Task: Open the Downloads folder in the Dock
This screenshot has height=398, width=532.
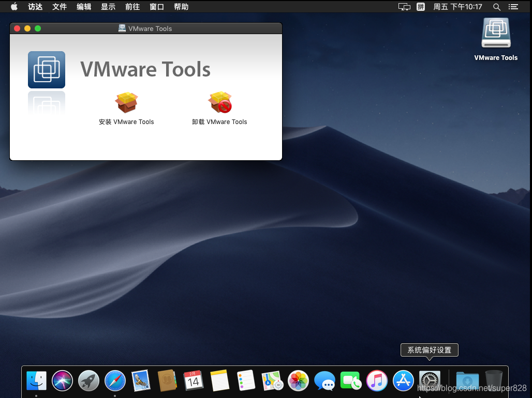Action: [x=467, y=380]
